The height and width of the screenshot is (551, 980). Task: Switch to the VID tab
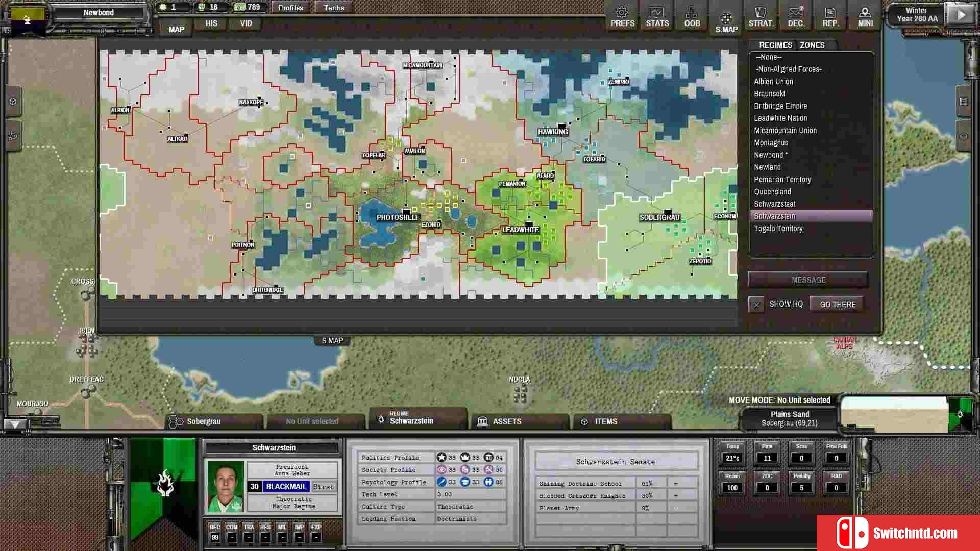(246, 23)
